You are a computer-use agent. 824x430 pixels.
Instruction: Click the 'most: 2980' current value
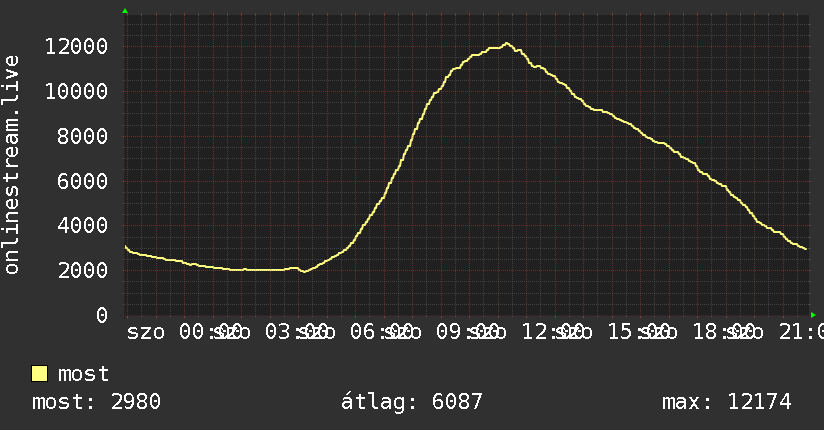coord(96,402)
